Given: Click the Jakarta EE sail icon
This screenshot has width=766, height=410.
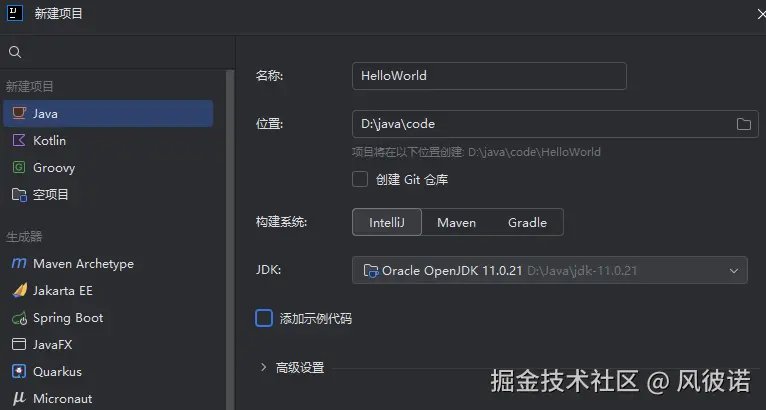Looking at the screenshot, I should click(x=19, y=290).
